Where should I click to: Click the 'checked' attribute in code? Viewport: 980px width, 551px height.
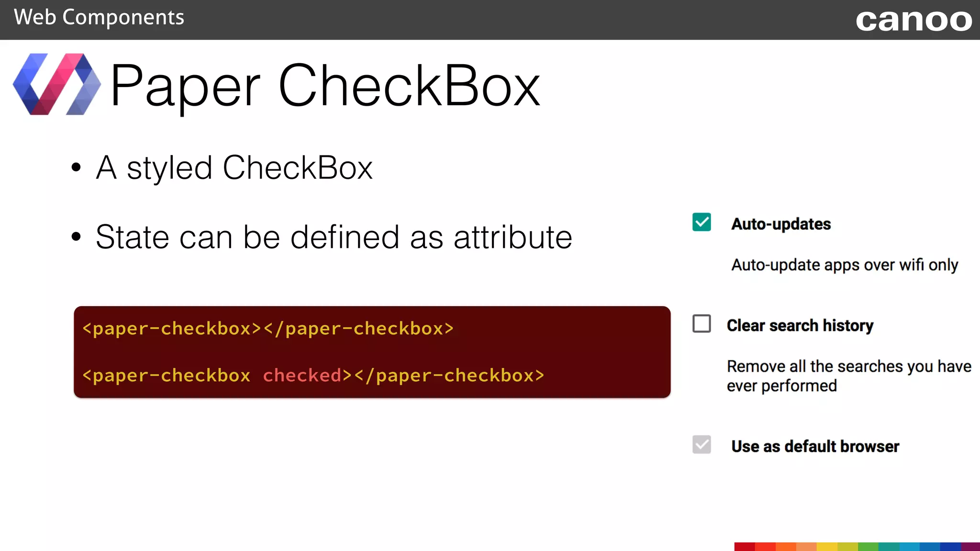(x=302, y=375)
